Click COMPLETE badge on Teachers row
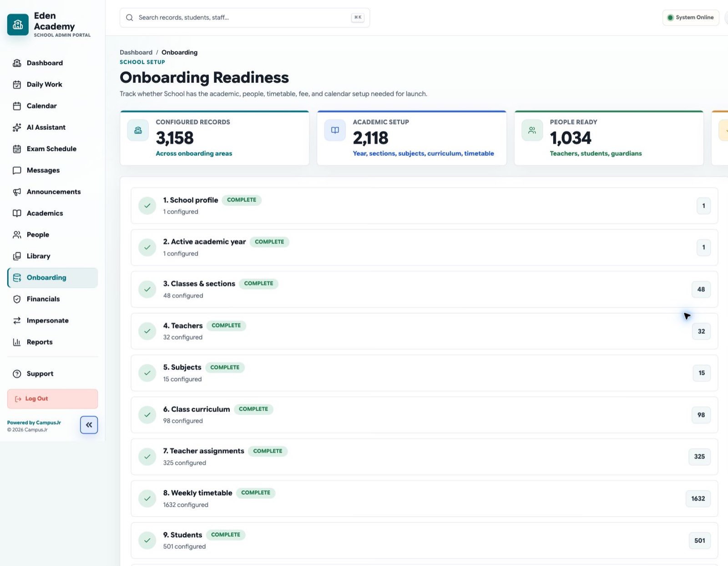Image resolution: width=728 pixels, height=566 pixels. click(x=226, y=326)
